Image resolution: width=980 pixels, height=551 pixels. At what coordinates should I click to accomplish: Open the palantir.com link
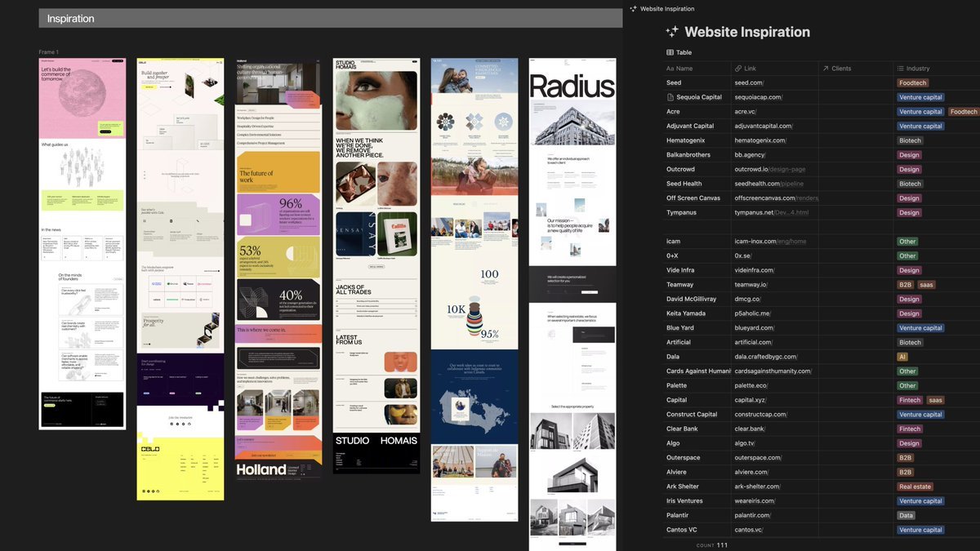753,515
